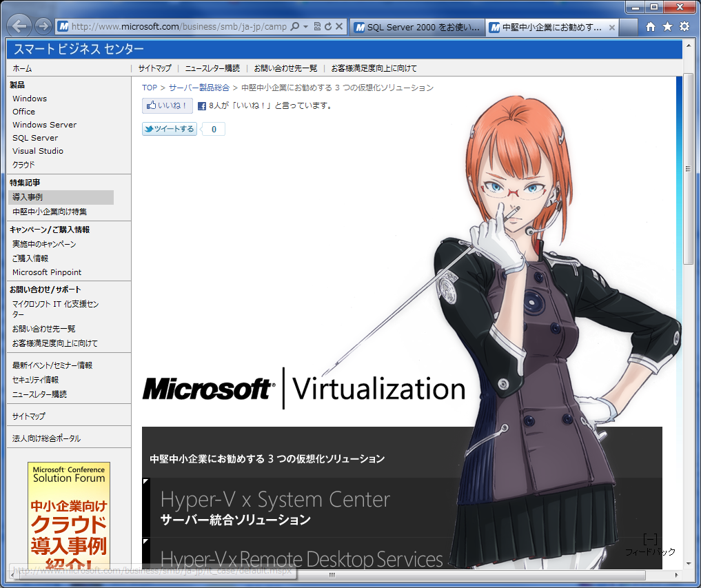Open Favorites star icon
701x588 pixels.
[667, 27]
